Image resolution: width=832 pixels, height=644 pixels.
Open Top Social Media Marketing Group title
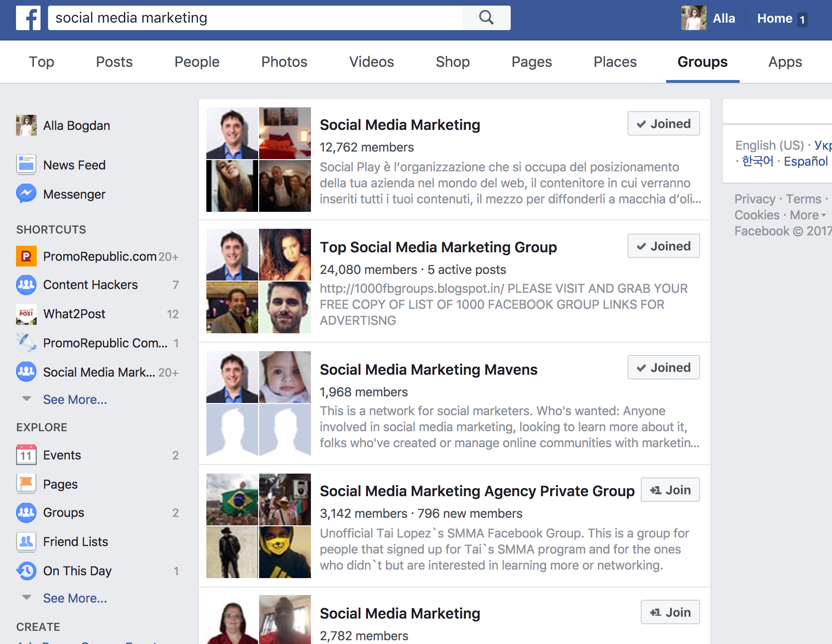point(439,247)
